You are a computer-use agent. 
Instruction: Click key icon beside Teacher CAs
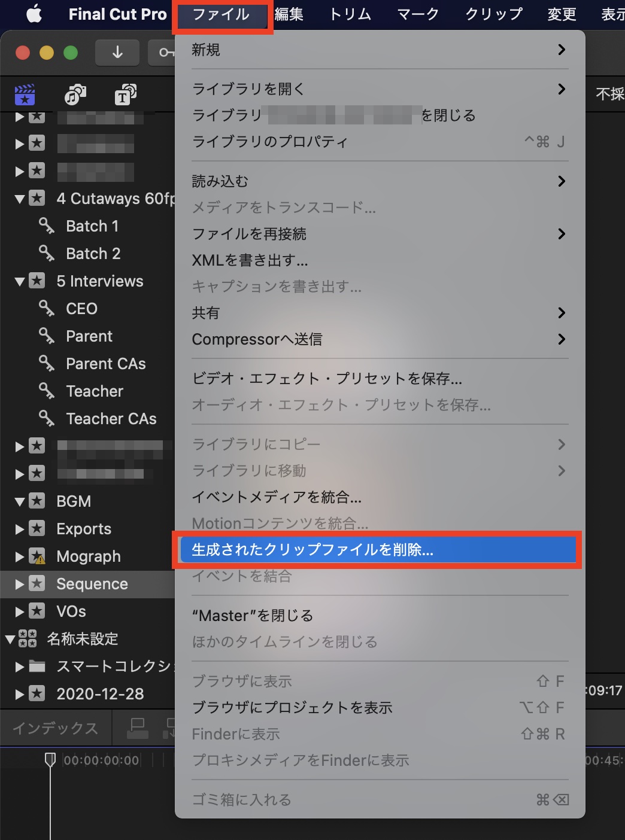point(47,418)
